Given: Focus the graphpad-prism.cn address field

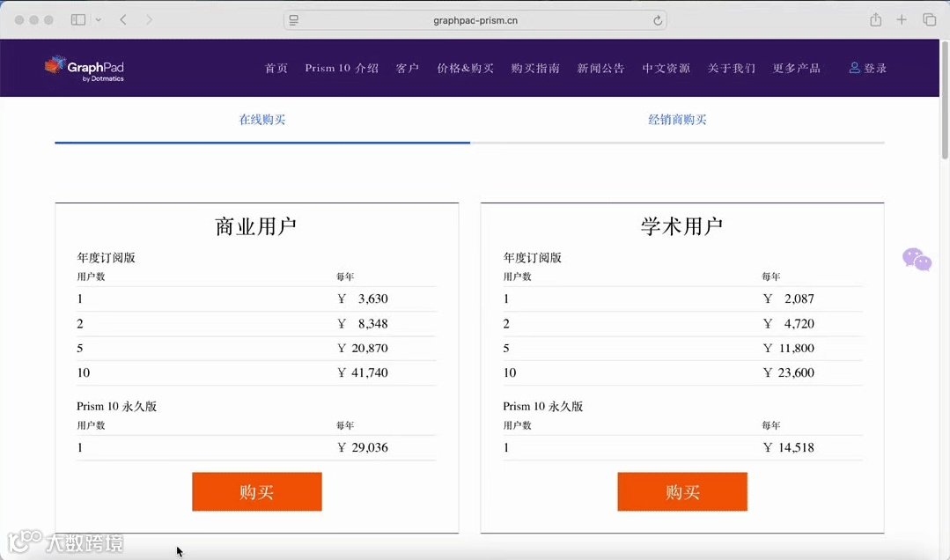Looking at the screenshot, I should tap(475, 20).
